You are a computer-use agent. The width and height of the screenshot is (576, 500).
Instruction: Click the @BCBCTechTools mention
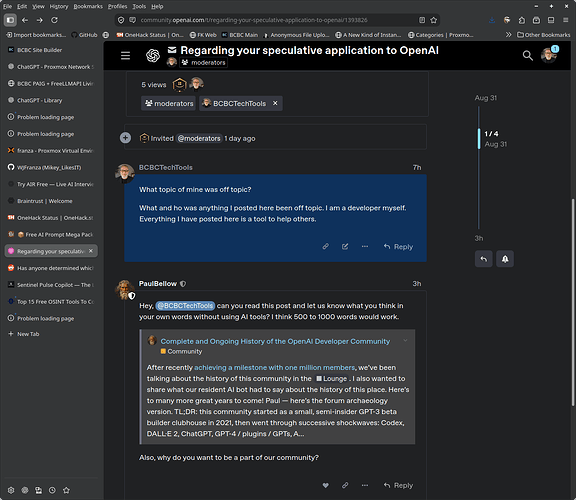[185, 306]
